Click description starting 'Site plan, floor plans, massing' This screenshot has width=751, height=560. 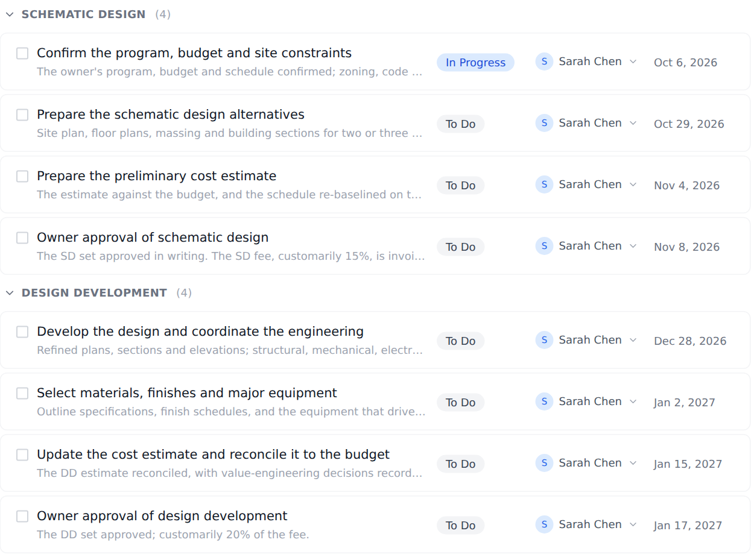coord(230,133)
